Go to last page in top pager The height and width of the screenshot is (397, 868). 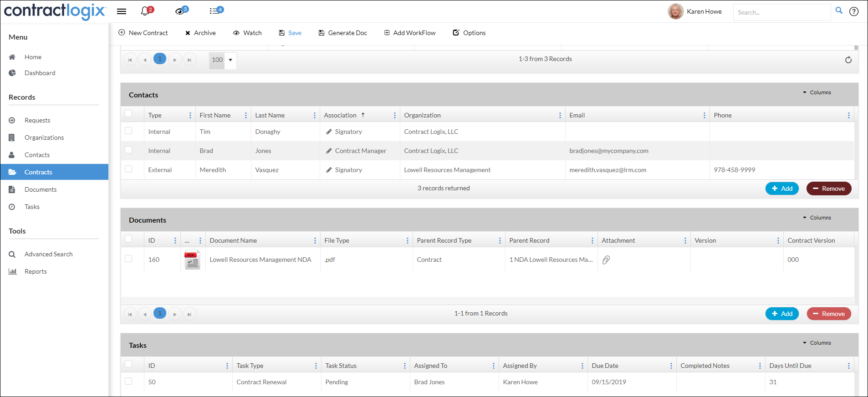[189, 60]
